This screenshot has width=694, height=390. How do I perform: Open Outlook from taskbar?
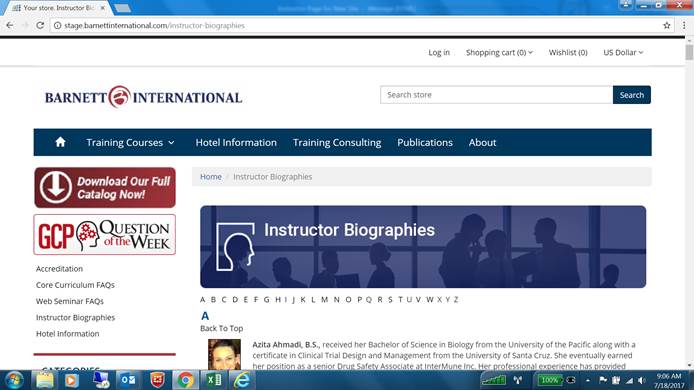point(128,380)
